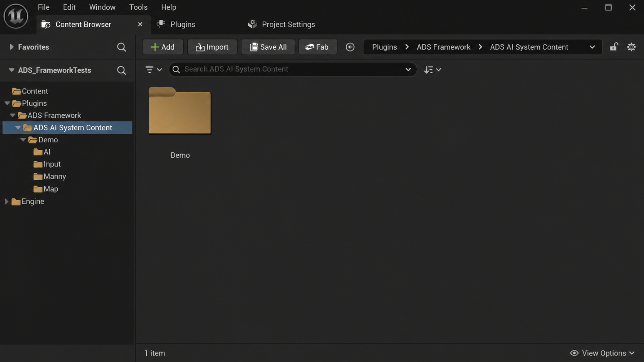644x362 pixels.
Task: Click the Demo folder name label
Action: pyautogui.click(x=180, y=155)
